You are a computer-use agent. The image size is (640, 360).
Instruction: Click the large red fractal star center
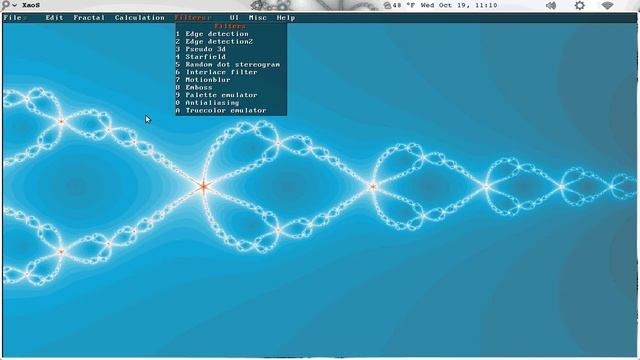coord(203,187)
